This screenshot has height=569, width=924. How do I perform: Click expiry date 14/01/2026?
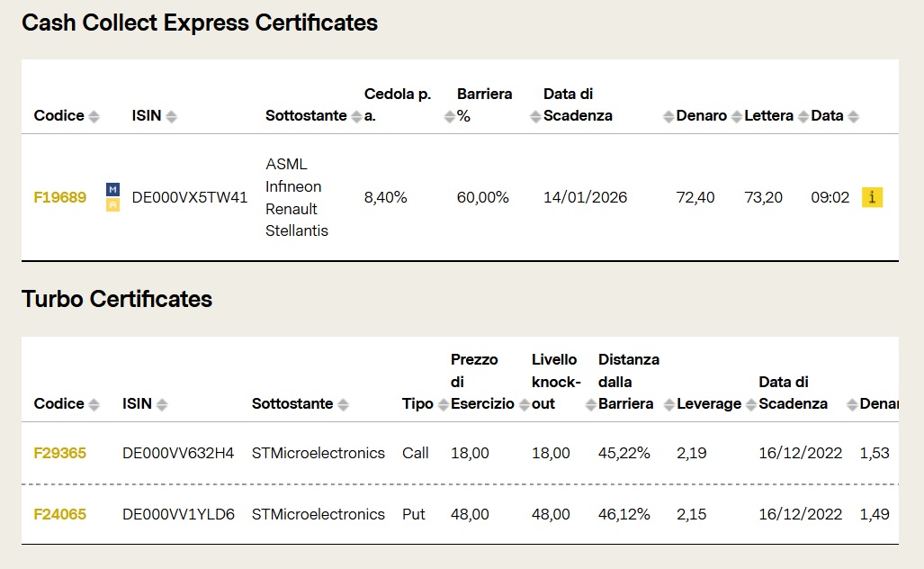click(585, 197)
